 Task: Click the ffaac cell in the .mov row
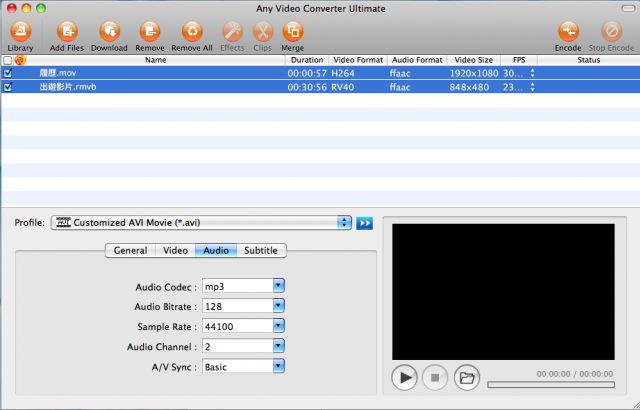tap(400, 73)
